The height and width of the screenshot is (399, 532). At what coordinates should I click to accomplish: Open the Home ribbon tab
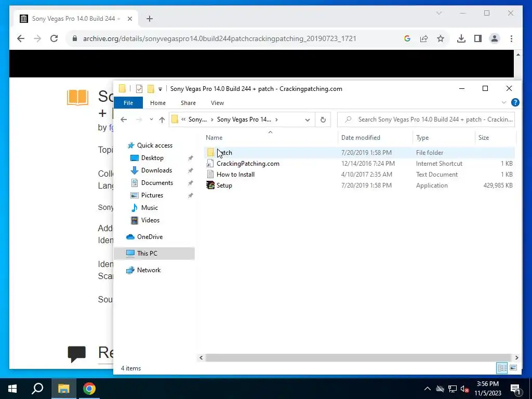(158, 103)
